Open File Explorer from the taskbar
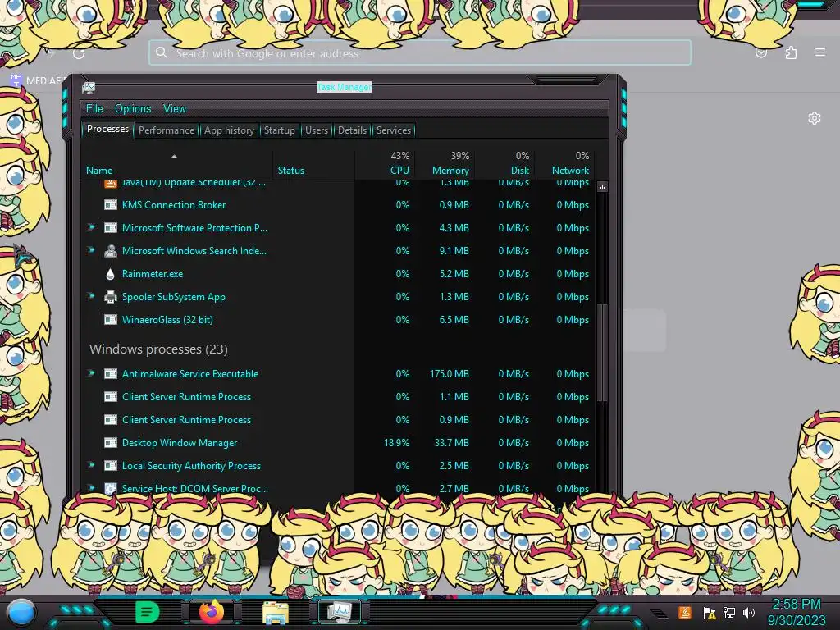The height and width of the screenshot is (630, 840). click(x=276, y=613)
